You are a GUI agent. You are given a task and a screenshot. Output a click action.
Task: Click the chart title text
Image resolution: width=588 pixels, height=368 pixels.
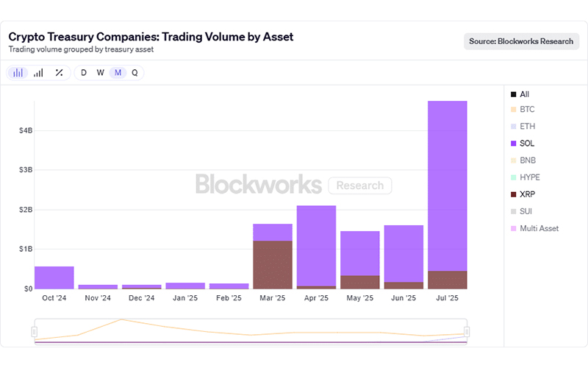pos(151,37)
